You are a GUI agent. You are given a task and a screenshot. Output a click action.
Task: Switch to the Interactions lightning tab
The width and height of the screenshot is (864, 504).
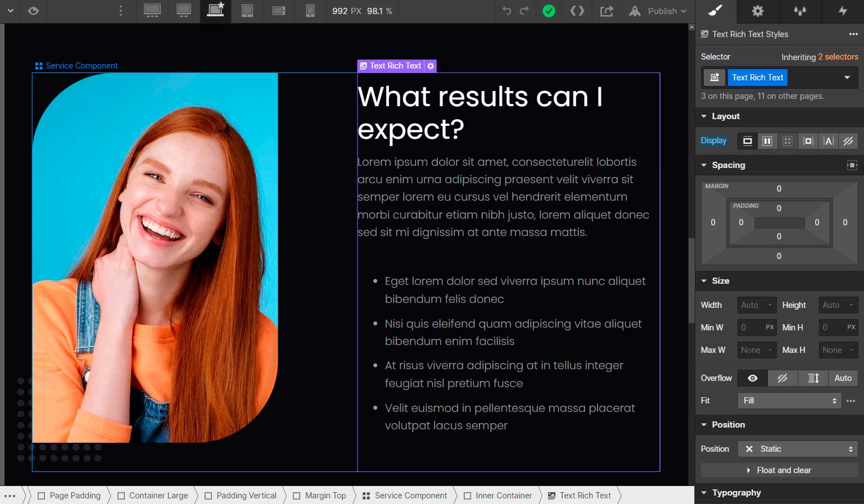pyautogui.click(x=843, y=11)
